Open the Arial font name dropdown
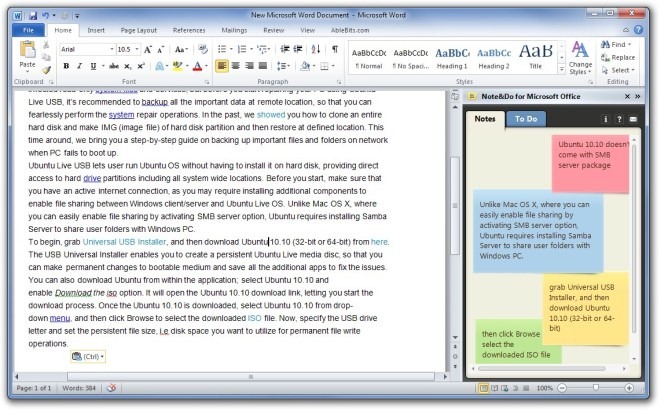Image resolution: width=660 pixels, height=410 pixels. (x=112, y=50)
